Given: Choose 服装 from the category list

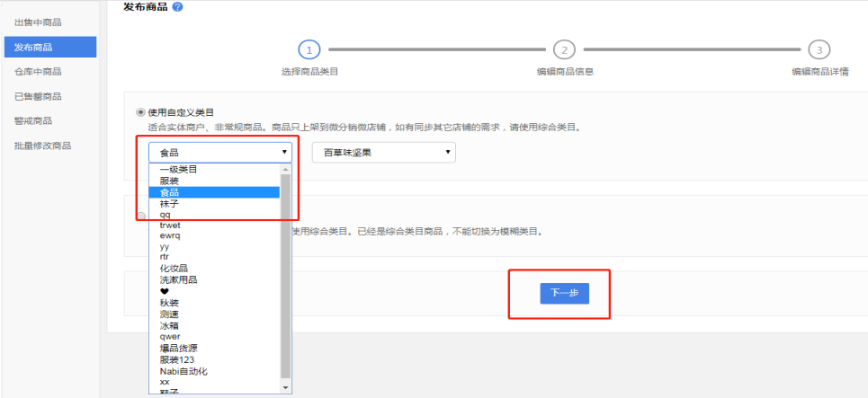Looking at the screenshot, I should 169,181.
